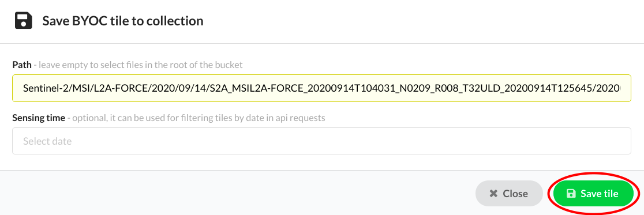Click the 'leave empty to select files' hint
Image resolution: width=644 pixels, height=215 pixels.
[138, 65]
